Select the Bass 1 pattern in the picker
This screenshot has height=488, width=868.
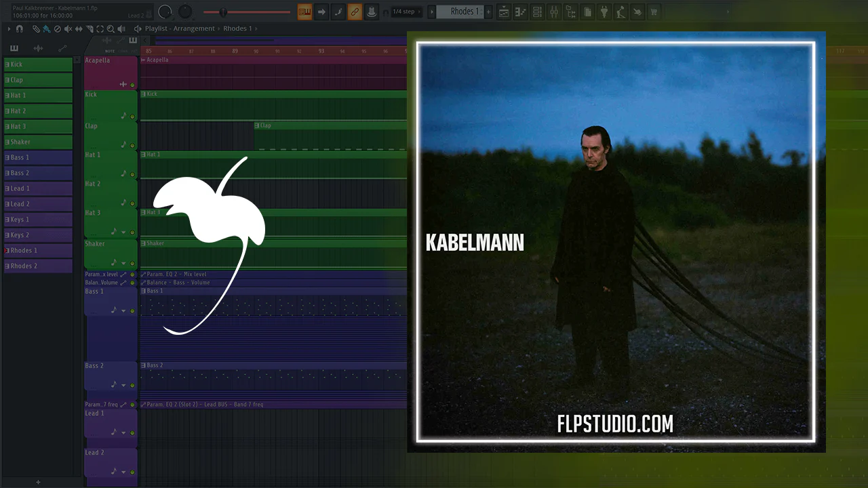(x=38, y=158)
